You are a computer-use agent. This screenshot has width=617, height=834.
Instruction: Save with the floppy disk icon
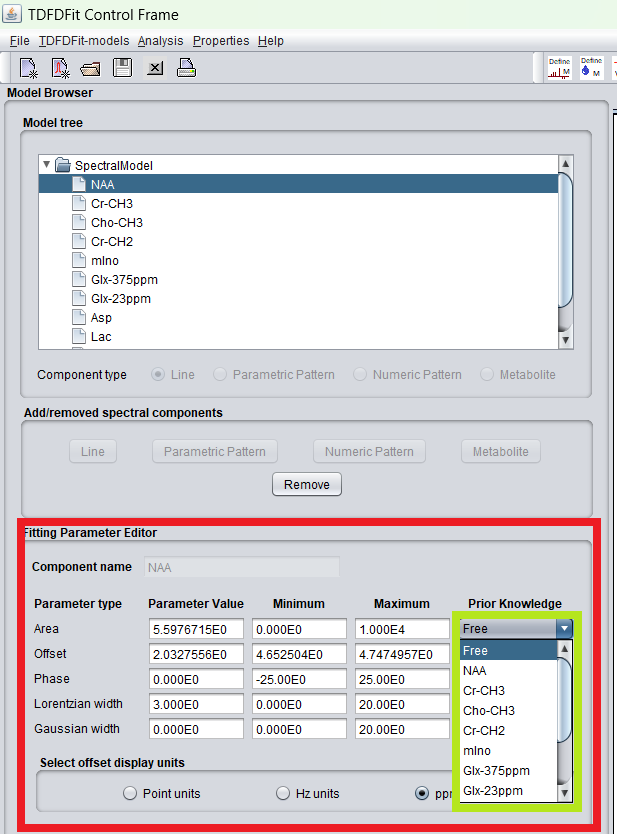coord(122,68)
